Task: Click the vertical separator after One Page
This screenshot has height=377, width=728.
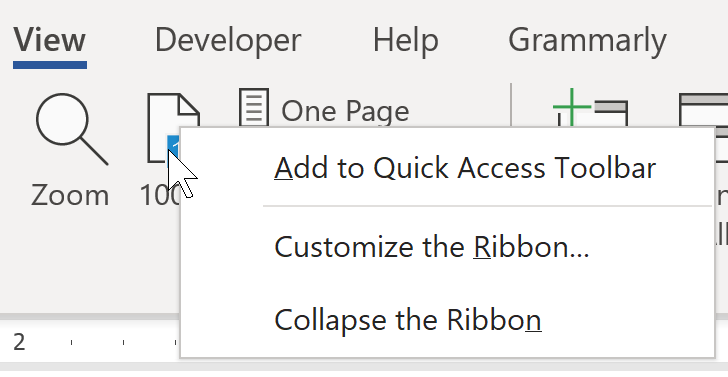Action: 511,105
